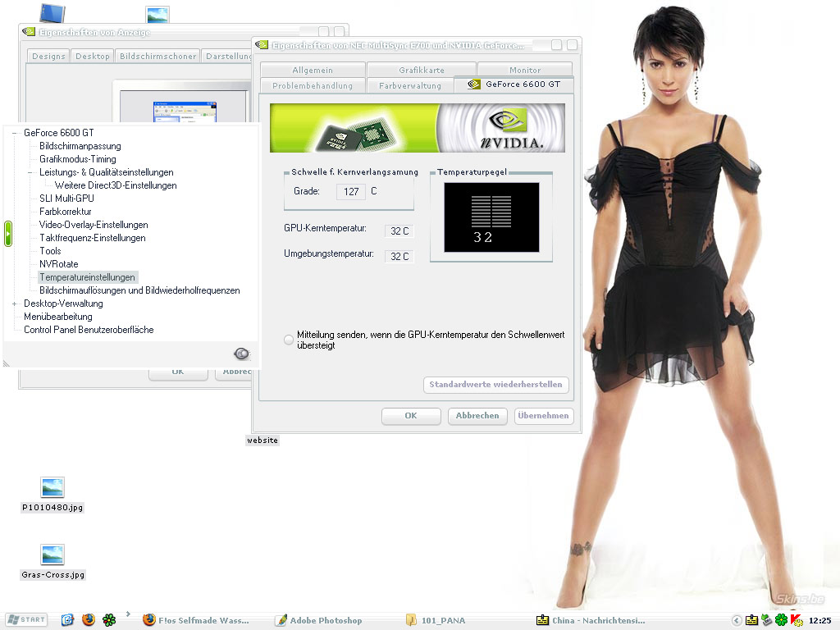Viewport: 840px width, 630px height.
Task: Expand Desktop-Verwaltung tree node
Action: click(x=15, y=304)
